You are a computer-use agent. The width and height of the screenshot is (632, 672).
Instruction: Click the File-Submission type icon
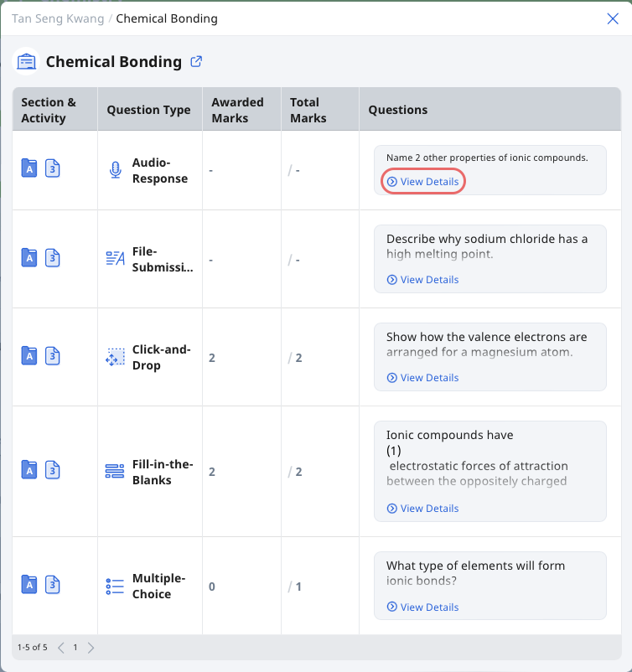tap(115, 258)
